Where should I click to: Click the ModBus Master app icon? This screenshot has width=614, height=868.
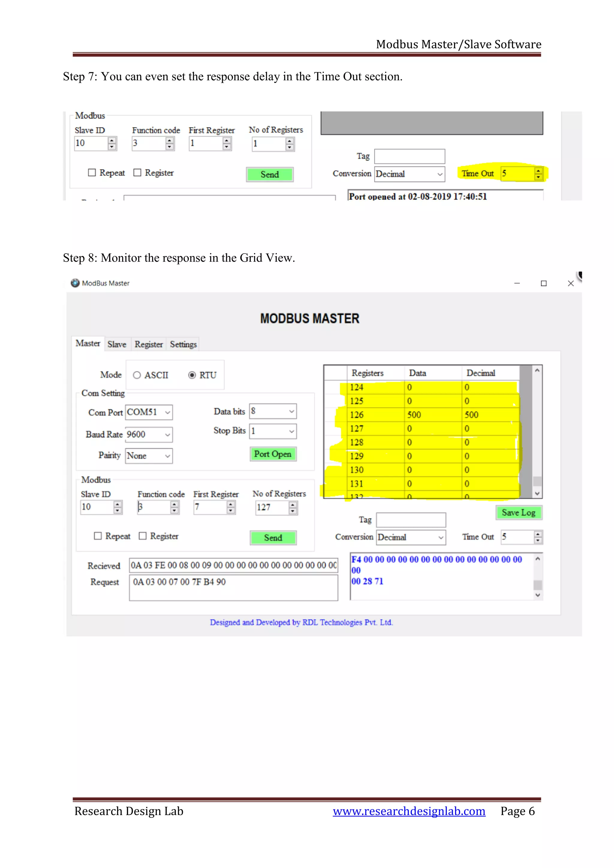coord(75,283)
